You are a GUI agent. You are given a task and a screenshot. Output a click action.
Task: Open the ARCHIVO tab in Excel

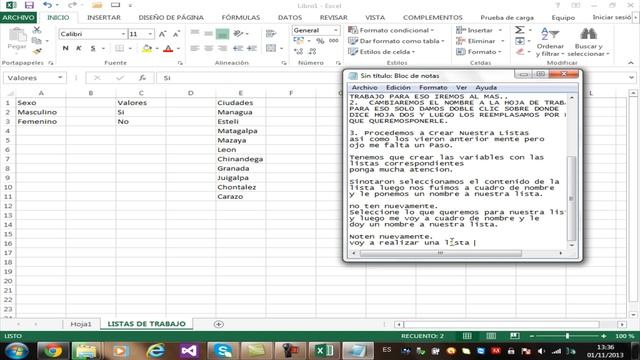(x=18, y=18)
